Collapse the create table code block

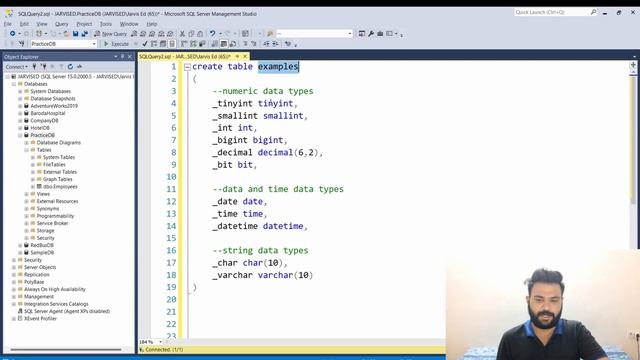(187, 67)
